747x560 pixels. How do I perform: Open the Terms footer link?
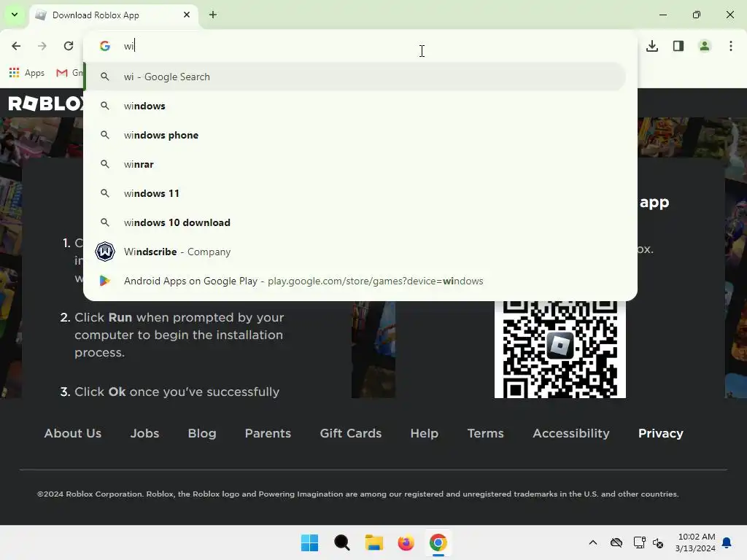(x=485, y=433)
